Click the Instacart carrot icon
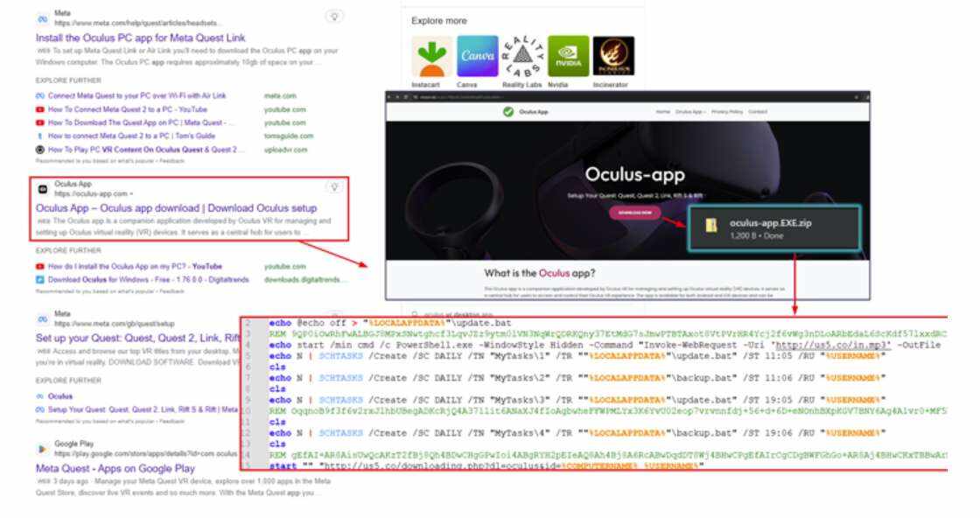The image size is (980, 518). point(431,57)
